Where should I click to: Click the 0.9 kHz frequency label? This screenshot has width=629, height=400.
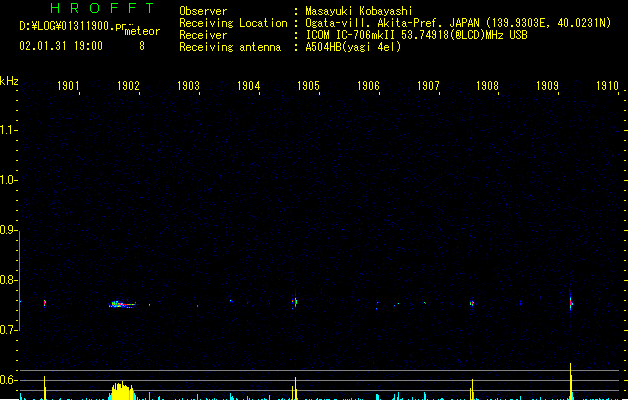pos(8,230)
